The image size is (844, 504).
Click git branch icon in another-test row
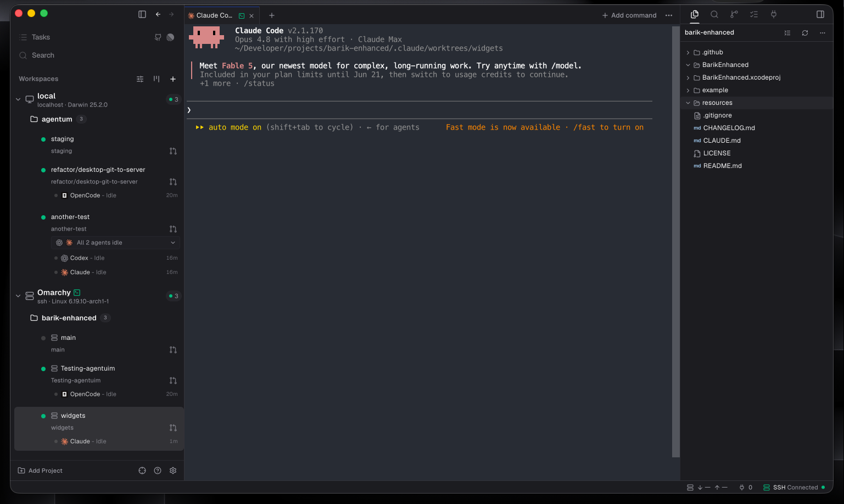click(x=173, y=229)
